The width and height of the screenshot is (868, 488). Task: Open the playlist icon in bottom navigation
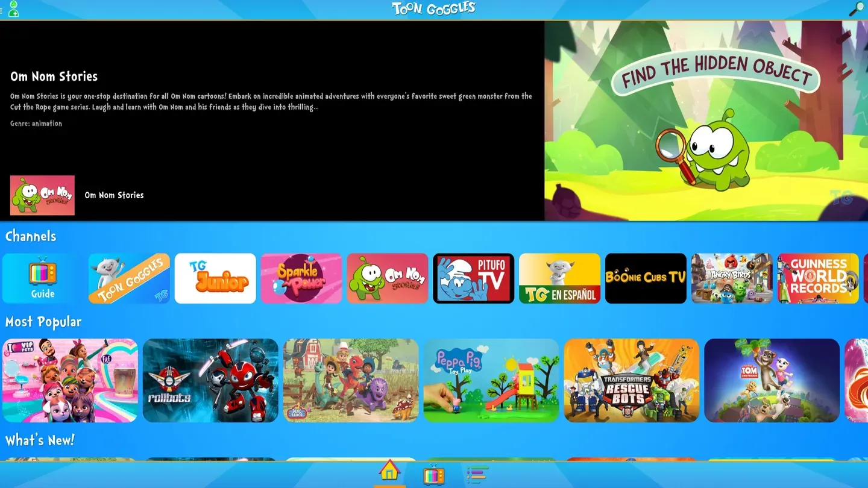click(x=476, y=474)
